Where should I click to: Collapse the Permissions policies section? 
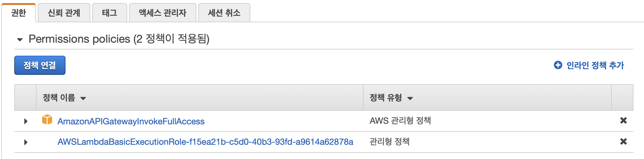tap(20, 40)
